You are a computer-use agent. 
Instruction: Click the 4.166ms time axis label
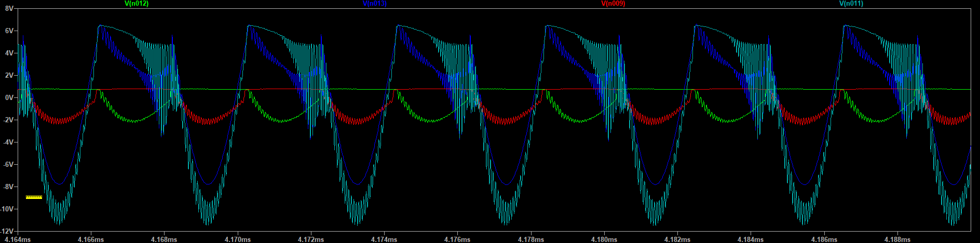[x=91, y=239]
